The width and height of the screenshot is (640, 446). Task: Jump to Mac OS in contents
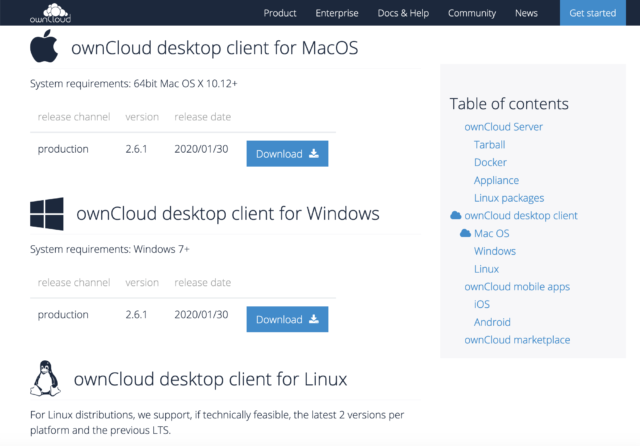pyautogui.click(x=491, y=233)
